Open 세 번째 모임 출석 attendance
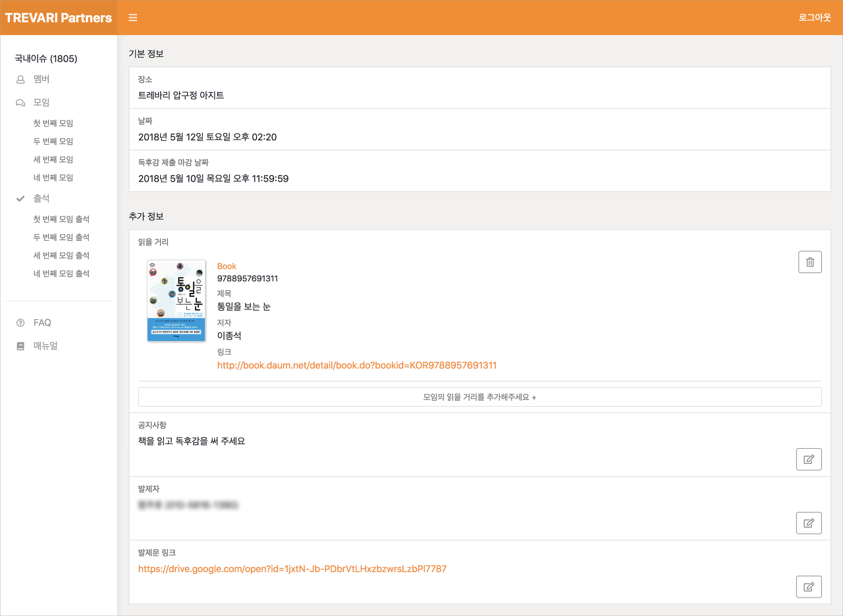Viewport: 843px width, 616px height. [x=61, y=255]
